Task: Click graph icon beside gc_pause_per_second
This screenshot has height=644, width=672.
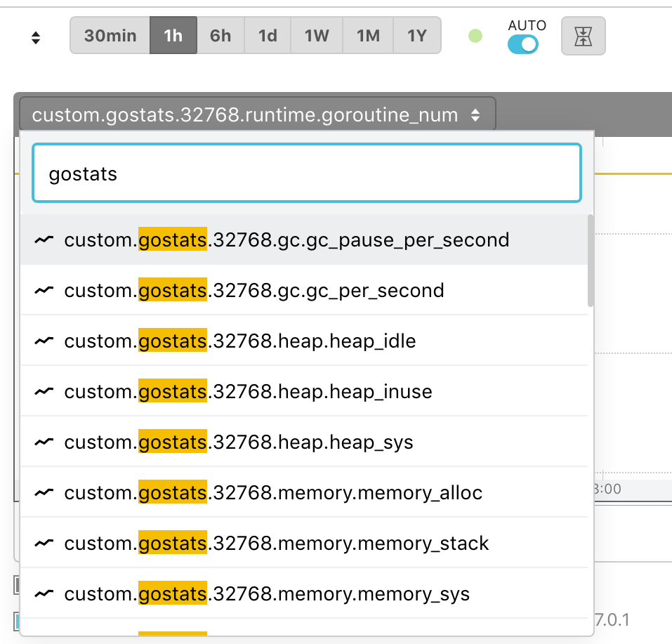Action: [x=44, y=239]
